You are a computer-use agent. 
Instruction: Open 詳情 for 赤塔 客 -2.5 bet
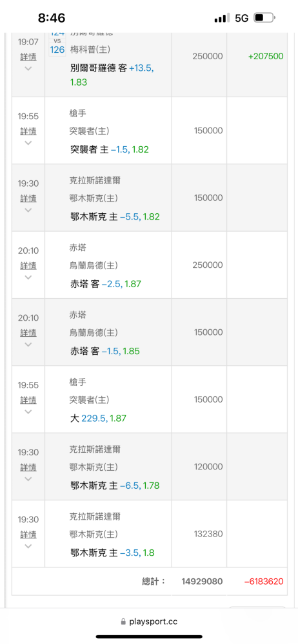click(28, 266)
